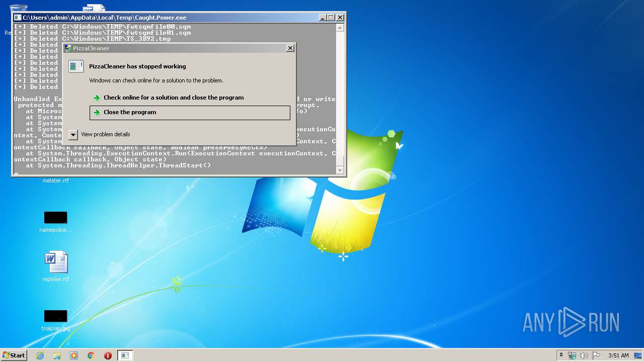
Task: Select the melater.rtf desktop file label
Action: 56,180
